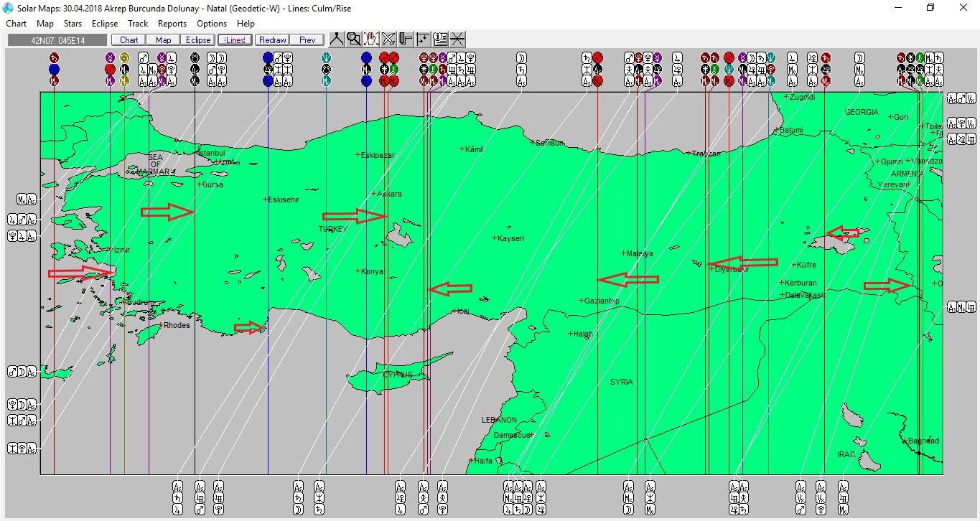The image size is (980, 521).
Task: Select the red hand pan tool
Action: (x=371, y=39)
